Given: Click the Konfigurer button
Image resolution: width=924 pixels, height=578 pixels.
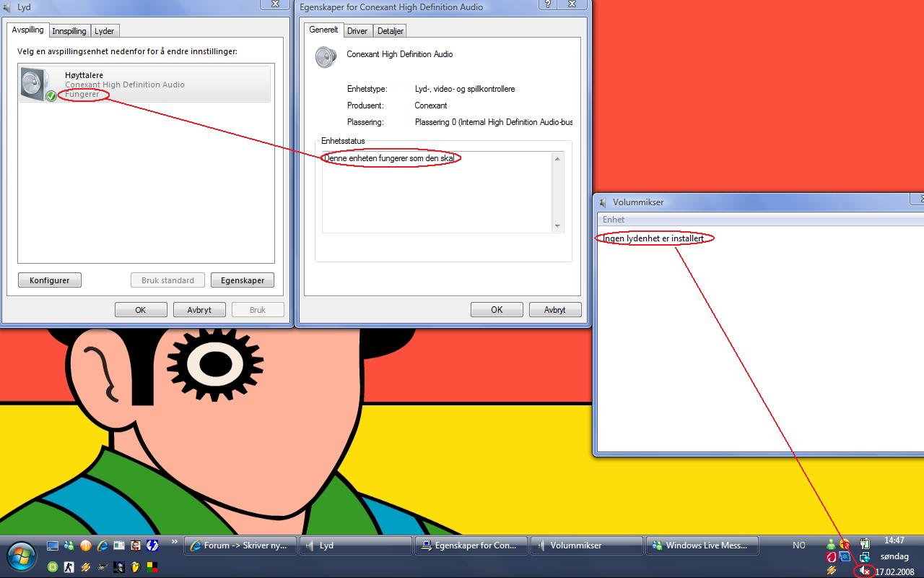Looking at the screenshot, I should pos(50,280).
